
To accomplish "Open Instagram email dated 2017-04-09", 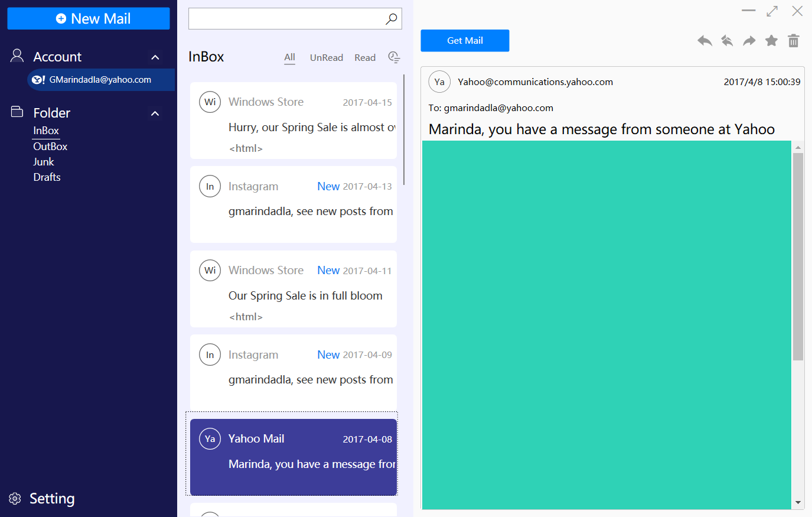I will coord(294,373).
